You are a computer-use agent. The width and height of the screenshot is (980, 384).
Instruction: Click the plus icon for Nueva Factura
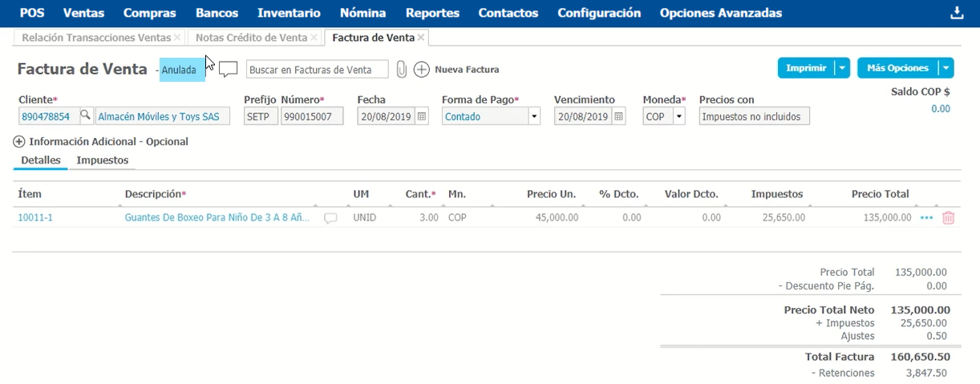click(x=422, y=70)
